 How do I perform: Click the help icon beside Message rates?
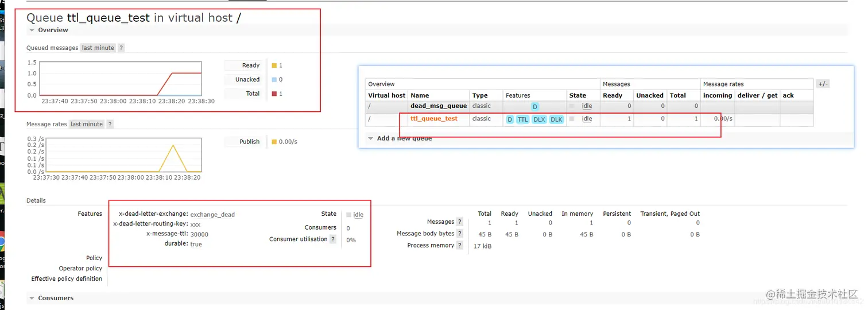click(110, 124)
